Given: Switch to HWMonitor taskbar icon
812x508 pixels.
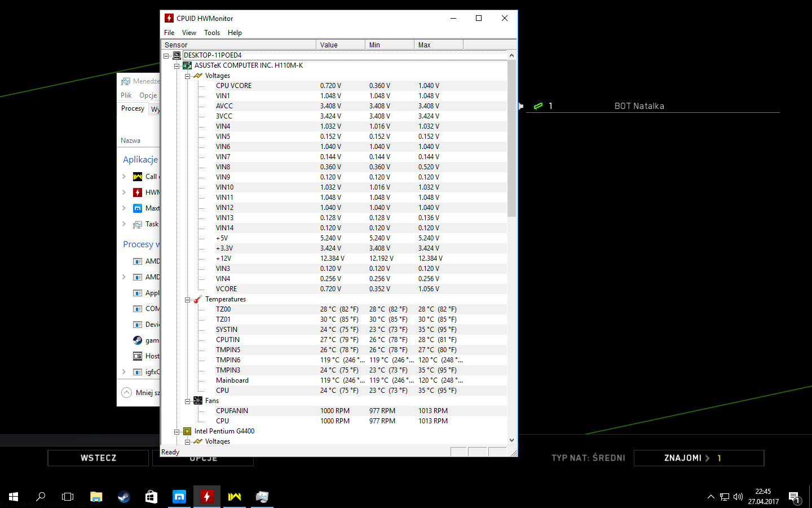Looking at the screenshot, I should pyautogui.click(x=207, y=497).
